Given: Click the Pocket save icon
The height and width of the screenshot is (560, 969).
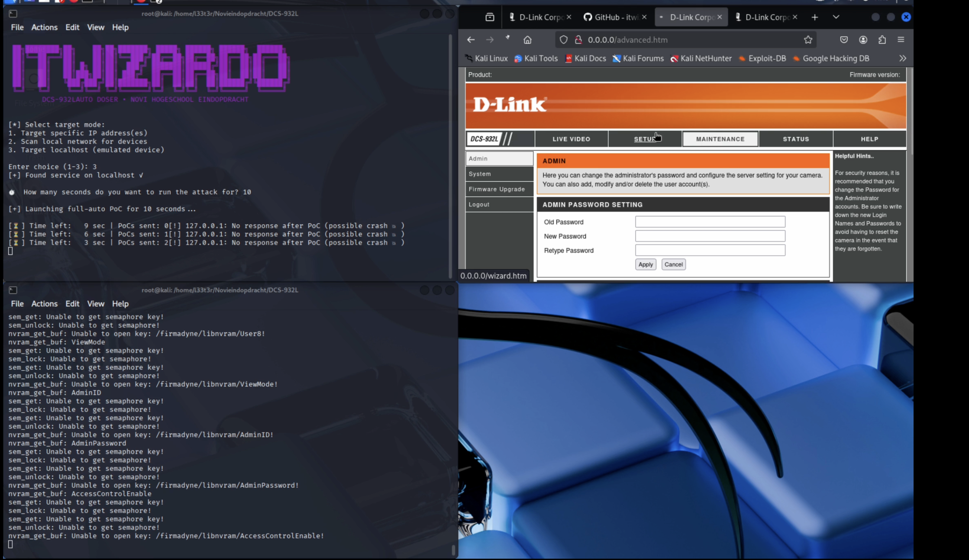Looking at the screenshot, I should click(844, 40).
